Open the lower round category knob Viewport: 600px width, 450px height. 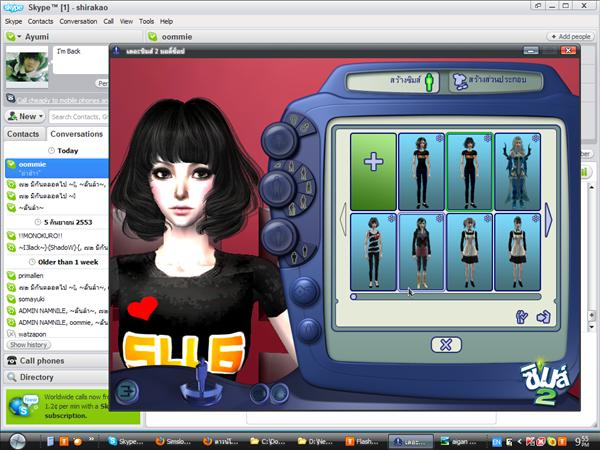(x=279, y=236)
